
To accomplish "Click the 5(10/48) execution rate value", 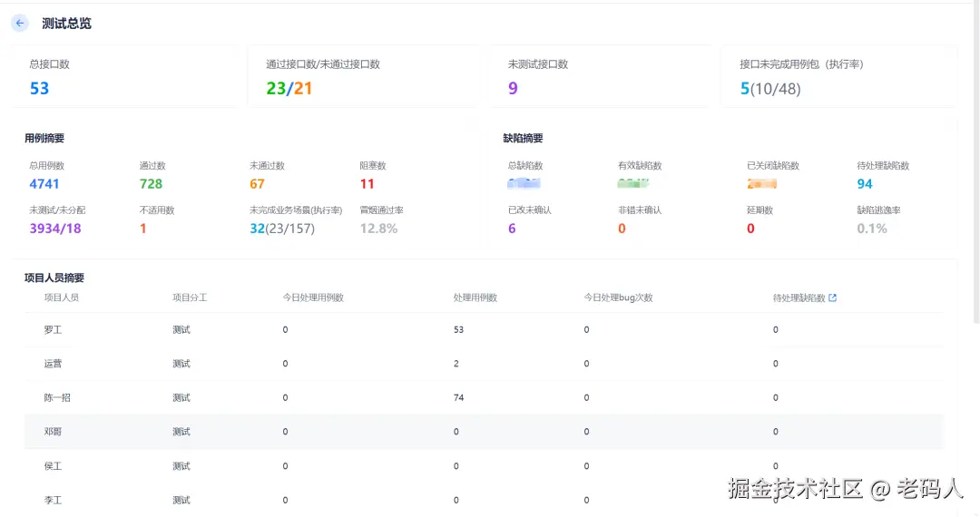I will [x=770, y=89].
